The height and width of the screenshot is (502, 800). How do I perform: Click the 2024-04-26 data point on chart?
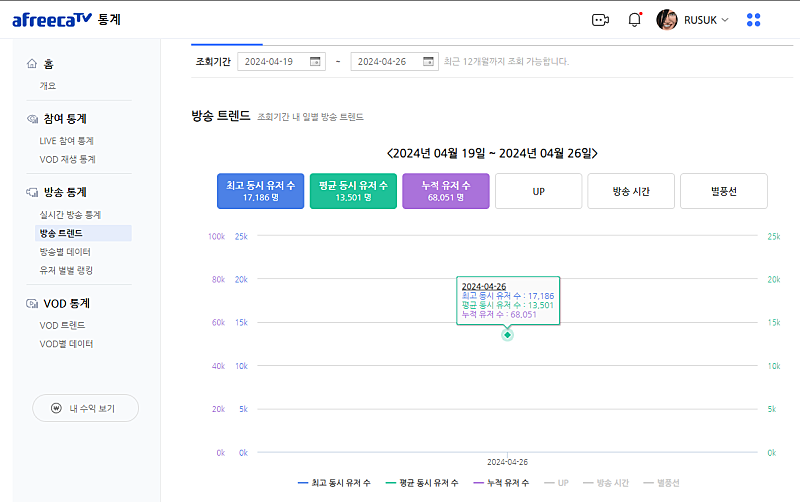508,334
